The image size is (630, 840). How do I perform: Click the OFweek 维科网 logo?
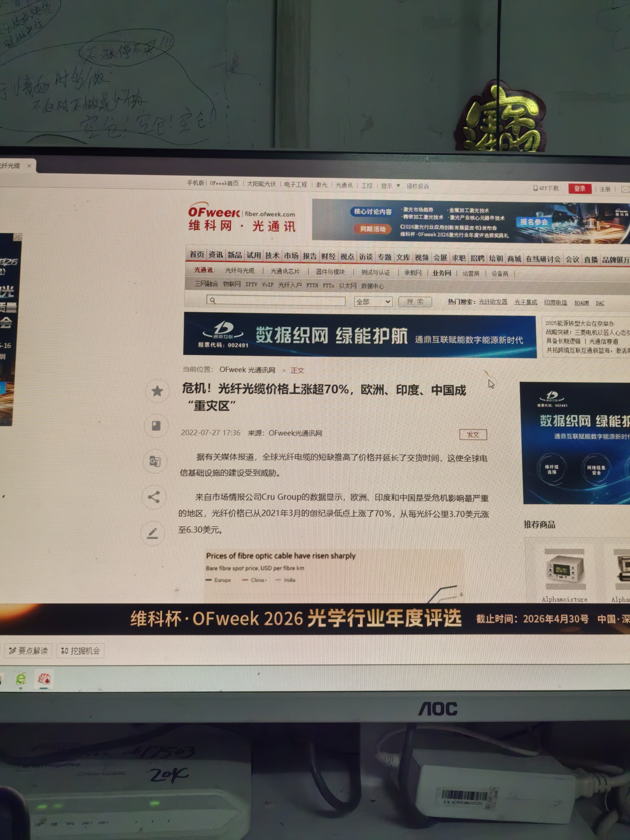(x=242, y=217)
